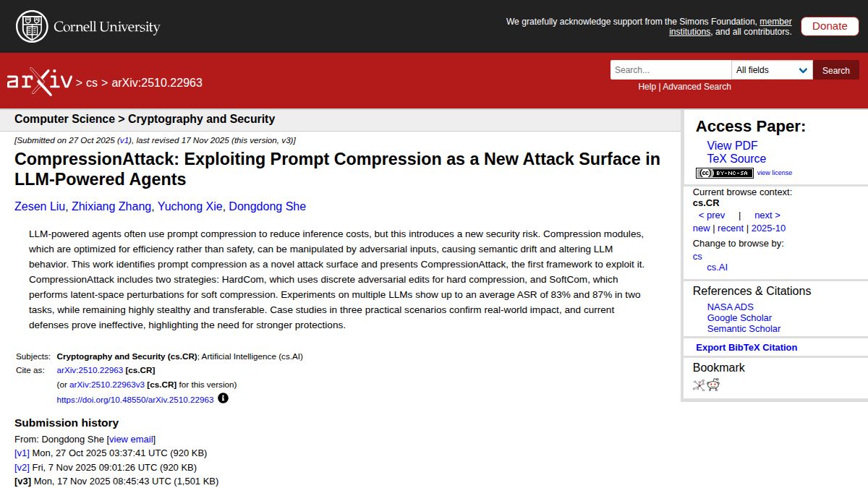Click inside the search input field

tap(669, 70)
